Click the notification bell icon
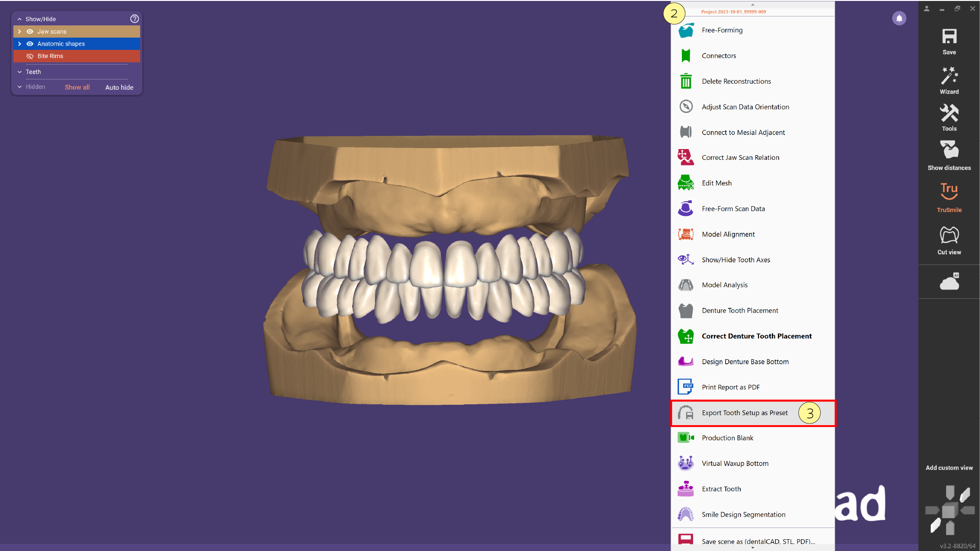 (x=899, y=18)
